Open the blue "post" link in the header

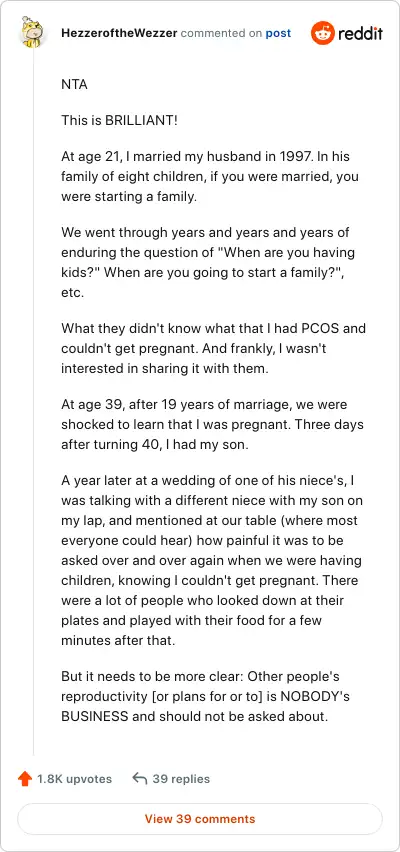pyautogui.click(x=278, y=33)
